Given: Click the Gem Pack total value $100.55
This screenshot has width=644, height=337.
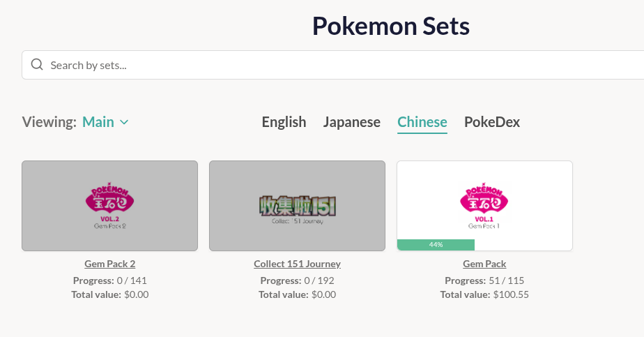Looking at the screenshot, I should pyautogui.click(x=511, y=294).
